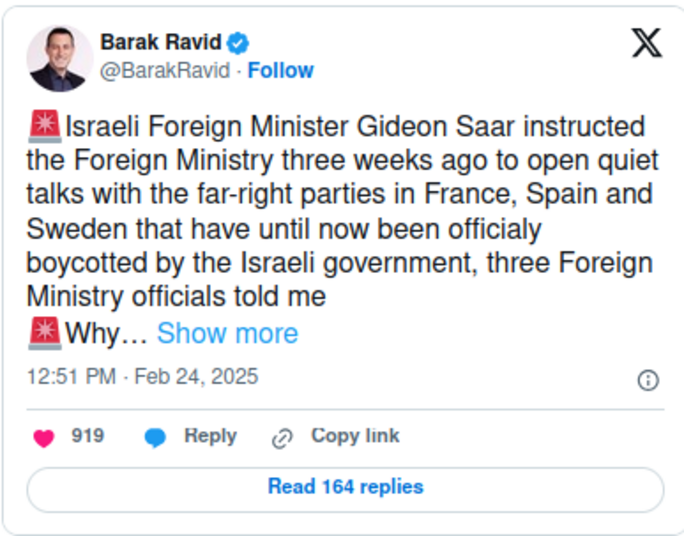Screen dimensions: 684x536
Task: Click the truncated "Why…" text
Action: [x=106, y=333]
